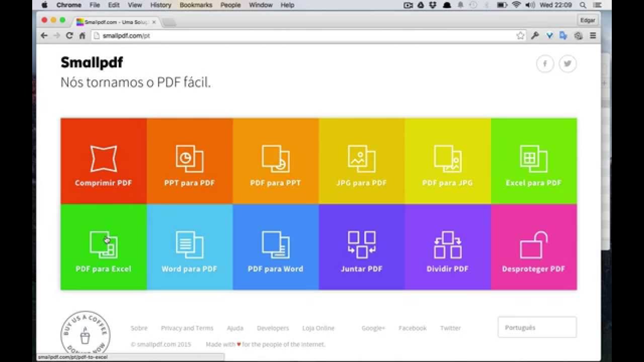Open the Word para PDF converter tile
This screenshot has height=362, width=644.
tap(190, 247)
